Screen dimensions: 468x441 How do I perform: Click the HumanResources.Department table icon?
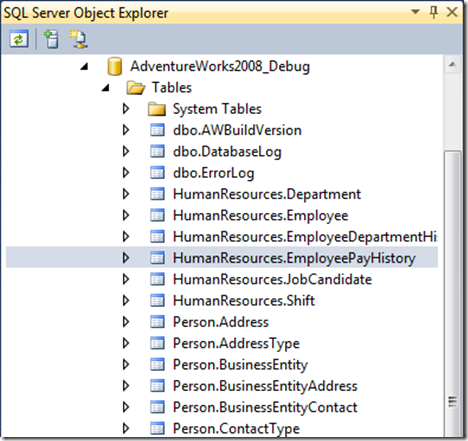tap(157, 194)
